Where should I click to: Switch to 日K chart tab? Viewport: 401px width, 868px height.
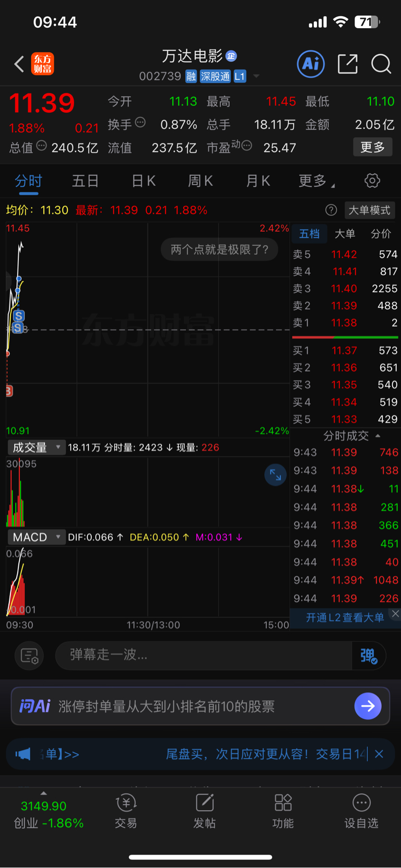coord(144,181)
